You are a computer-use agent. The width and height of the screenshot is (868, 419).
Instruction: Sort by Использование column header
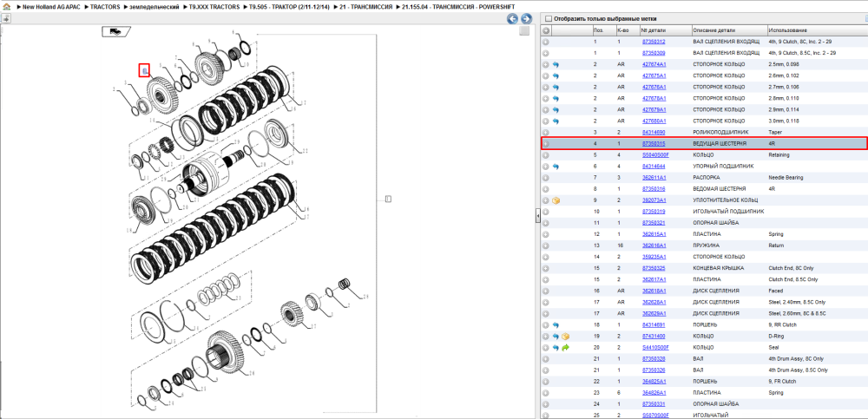[x=817, y=30]
